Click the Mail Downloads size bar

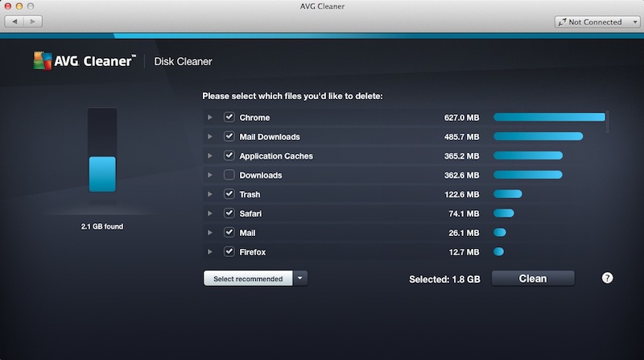(538, 136)
